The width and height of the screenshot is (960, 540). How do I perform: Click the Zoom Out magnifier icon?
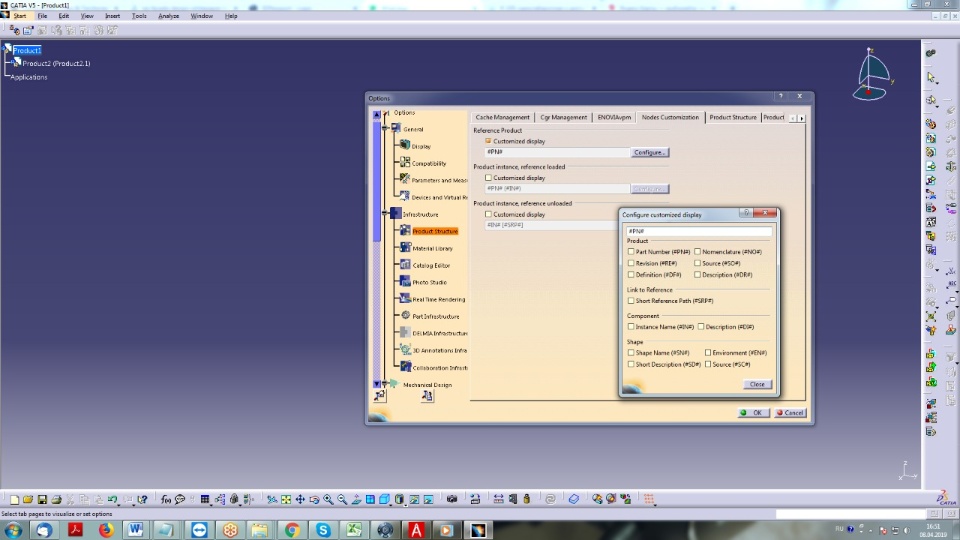click(x=342, y=500)
